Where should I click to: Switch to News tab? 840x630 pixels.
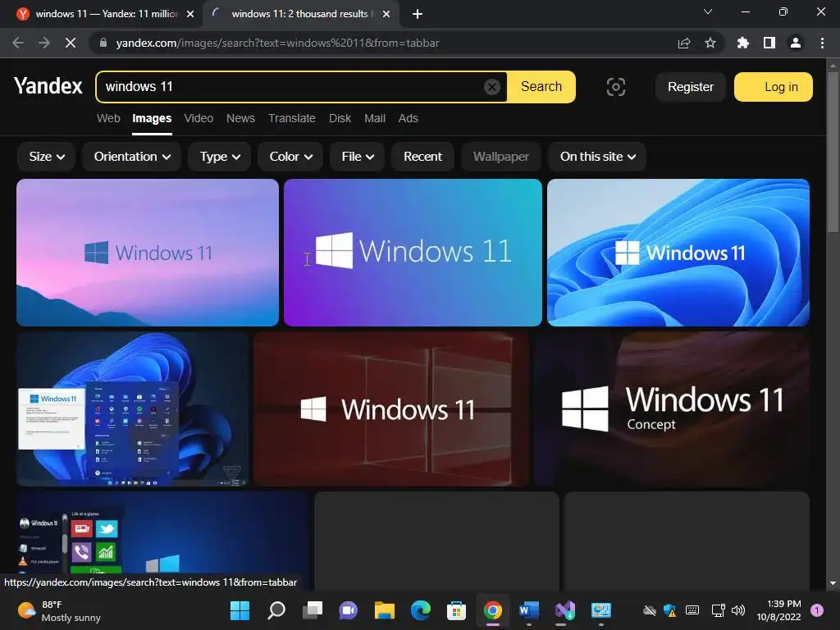(x=240, y=118)
